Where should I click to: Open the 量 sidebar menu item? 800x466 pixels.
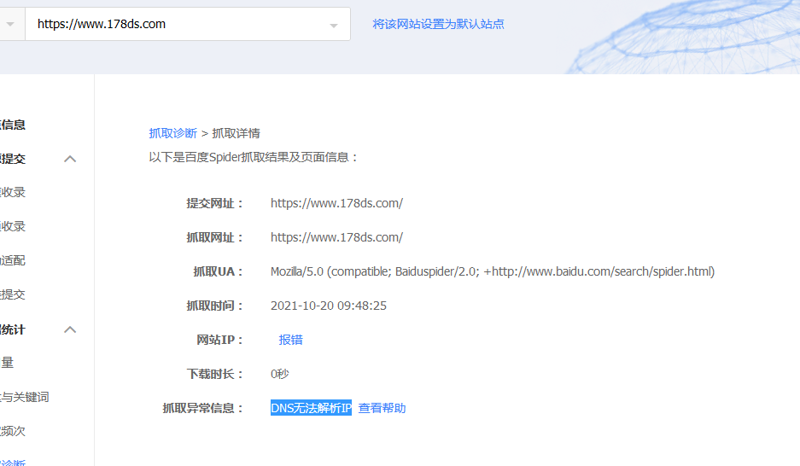(8, 363)
